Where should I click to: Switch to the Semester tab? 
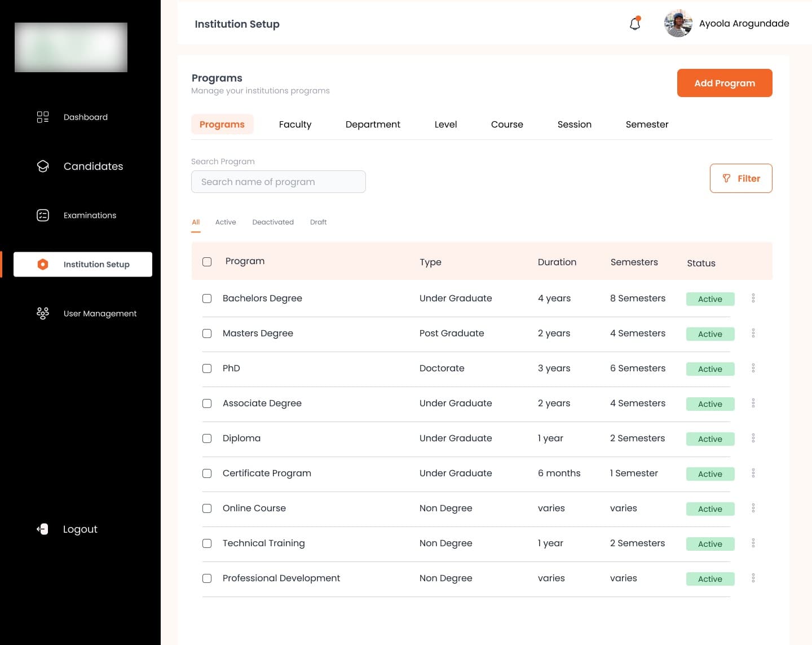coord(647,124)
